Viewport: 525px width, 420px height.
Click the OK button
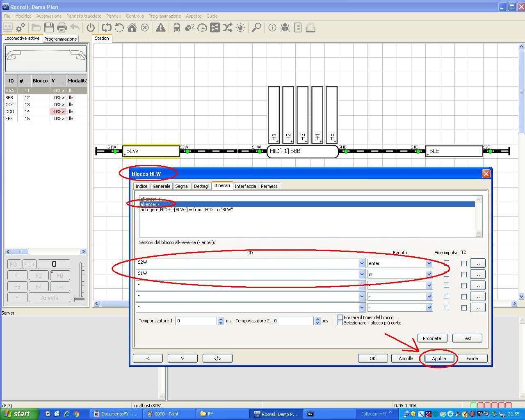pos(372,358)
